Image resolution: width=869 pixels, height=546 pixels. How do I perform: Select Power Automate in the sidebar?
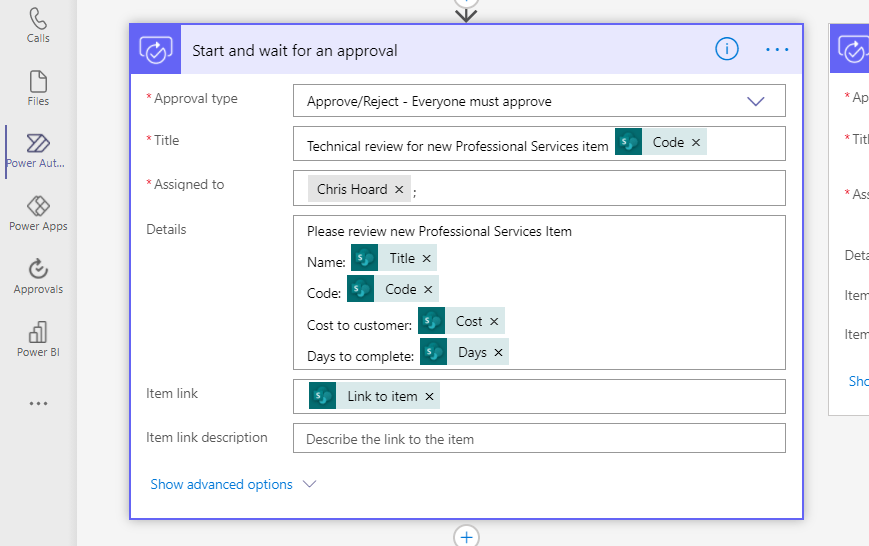point(38,150)
